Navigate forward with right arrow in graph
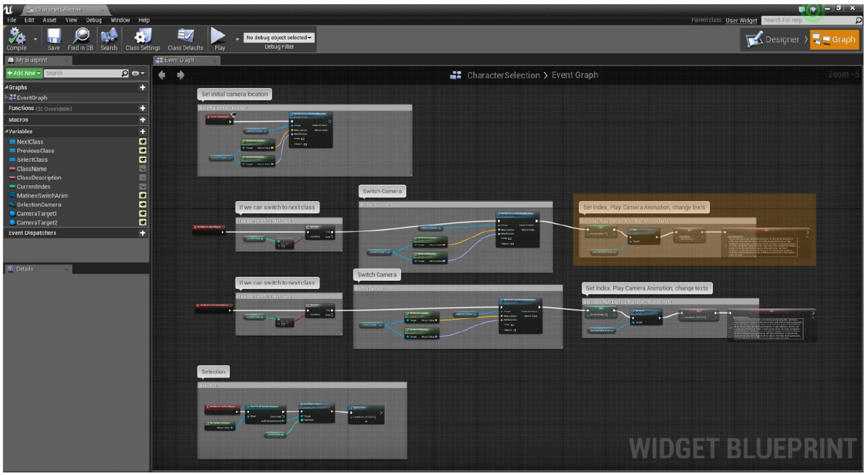Image resolution: width=868 pixels, height=475 pixels. pos(181,75)
